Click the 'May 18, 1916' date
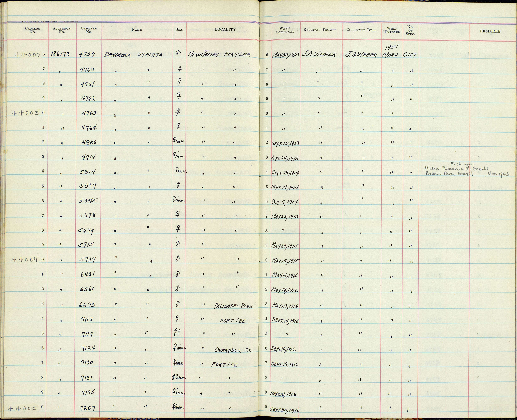The width and height of the screenshot is (517, 420). 285,290
